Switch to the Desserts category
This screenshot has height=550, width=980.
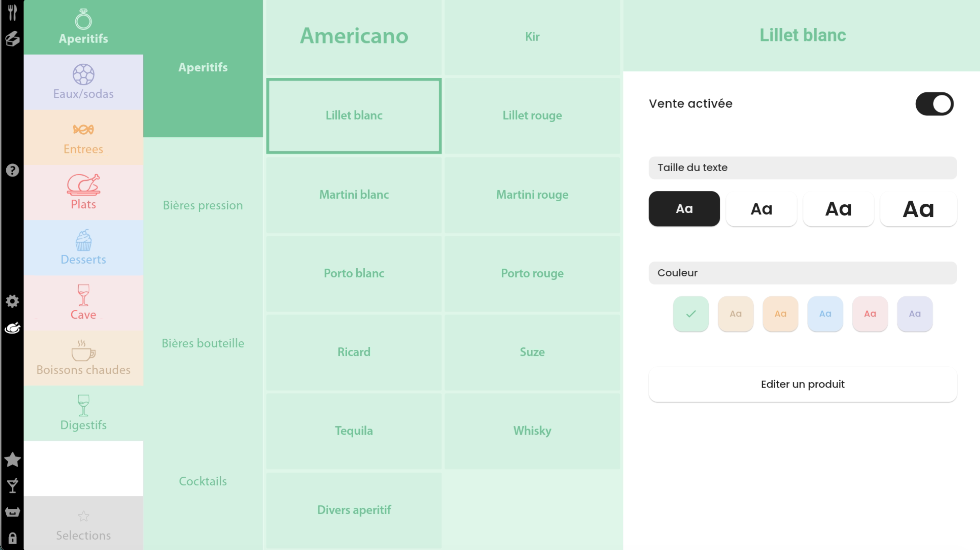[83, 248]
